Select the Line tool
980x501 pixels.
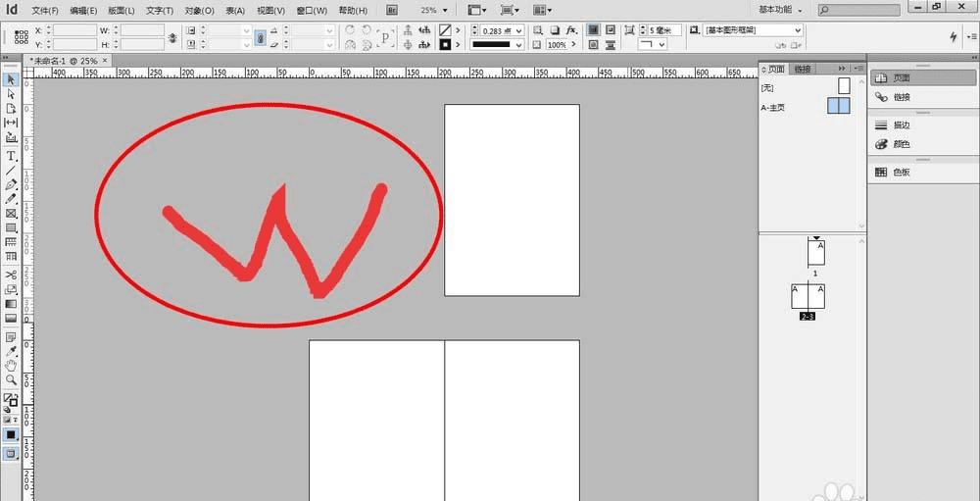pyautogui.click(x=11, y=171)
